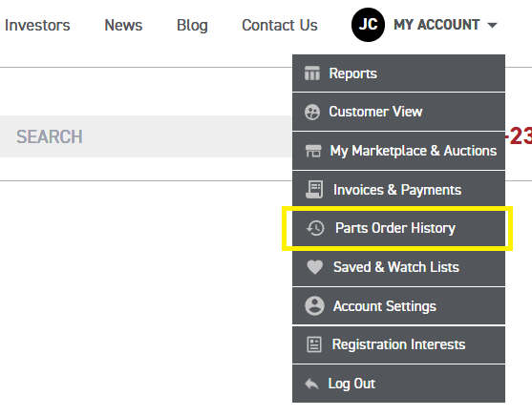Focus the SEARCH input field
The width and height of the screenshot is (532, 416).
(146, 136)
